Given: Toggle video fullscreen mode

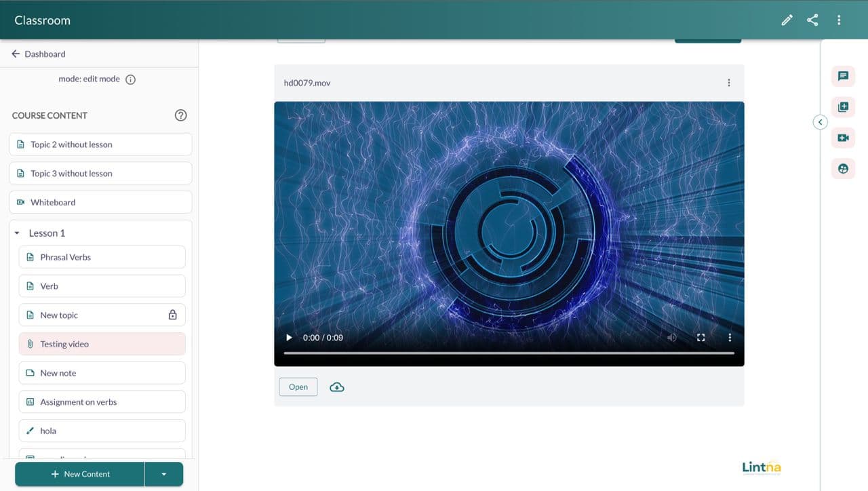Looking at the screenshot, I should pyautogui.click(x=701, y=338).
